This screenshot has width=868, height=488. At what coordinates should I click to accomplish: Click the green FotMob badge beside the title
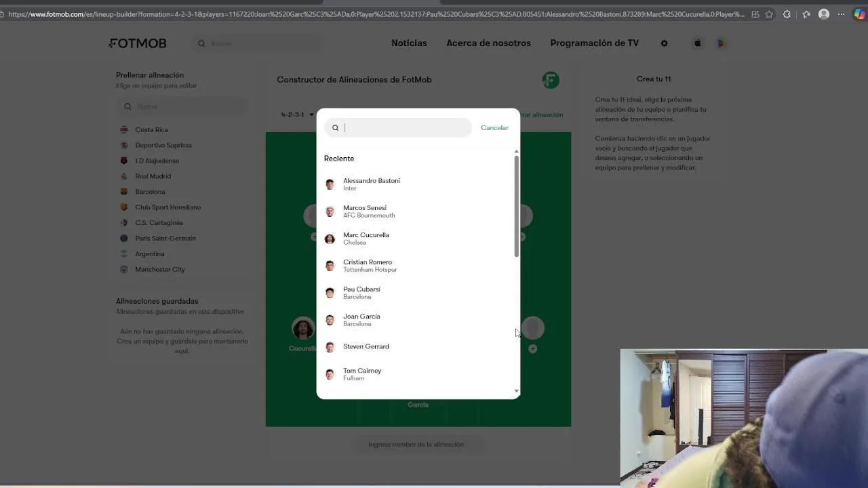[551, 80]
